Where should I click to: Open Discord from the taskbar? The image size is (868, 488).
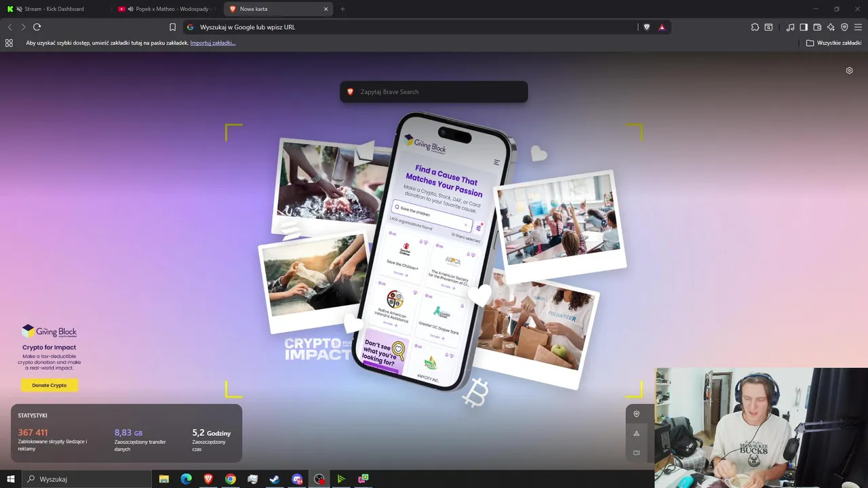297,479
